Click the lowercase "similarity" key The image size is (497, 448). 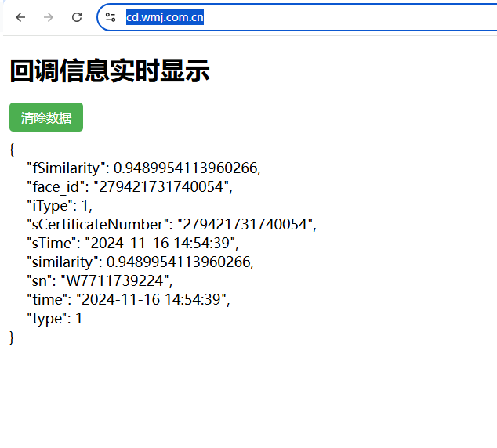[x=63, y=262]
